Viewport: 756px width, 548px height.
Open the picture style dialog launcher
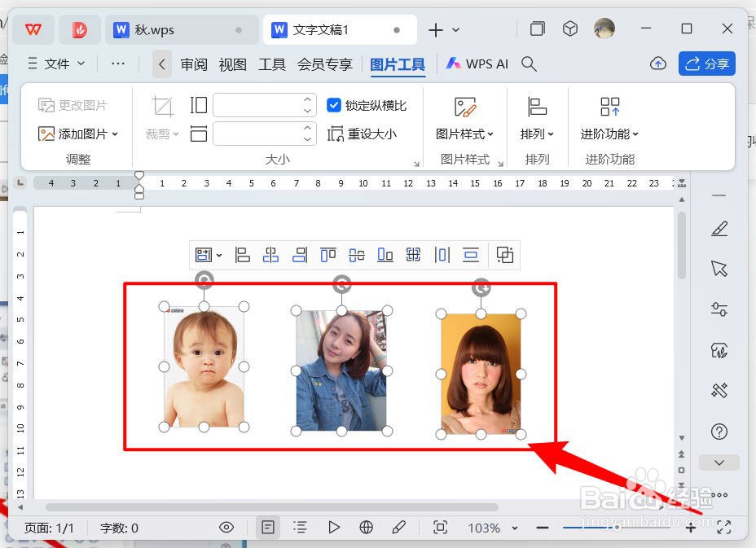tap(500, 164)
